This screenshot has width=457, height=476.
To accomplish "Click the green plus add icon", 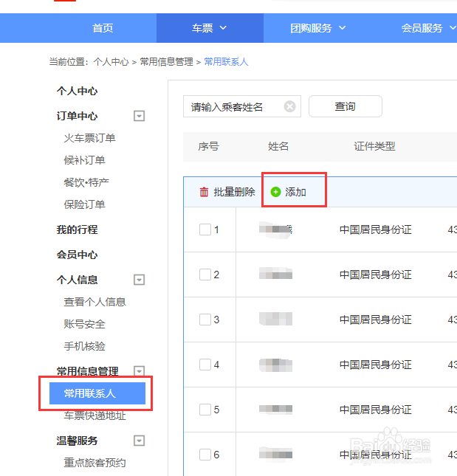I will (x=276, y=193).
